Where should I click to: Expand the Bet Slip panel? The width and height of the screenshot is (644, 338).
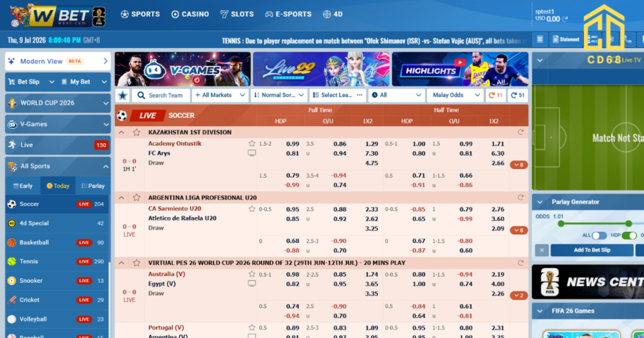point(31,82)
